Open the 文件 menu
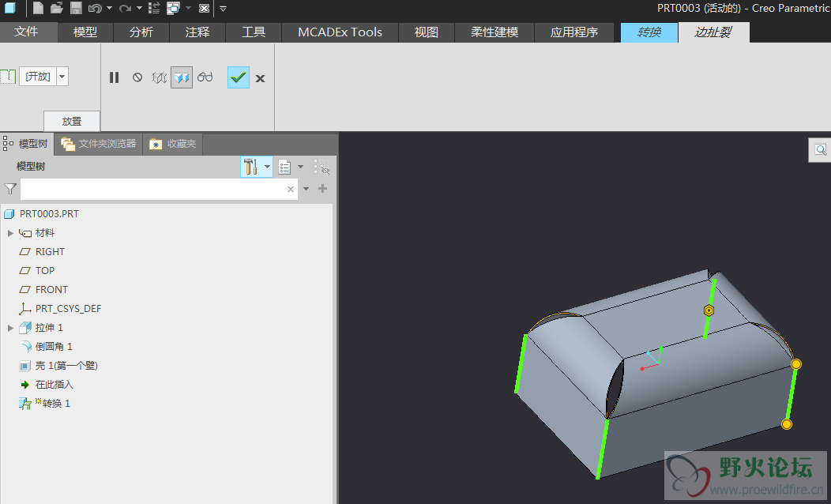 coord(26,32)
